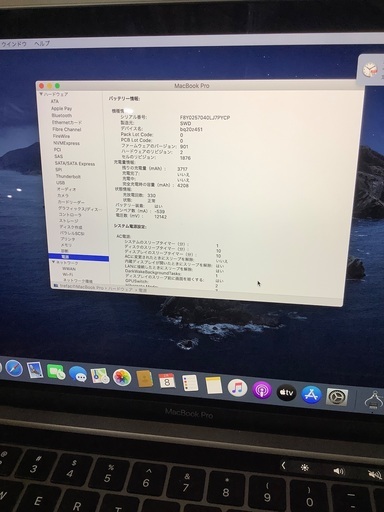The image size is (384, 512).
Task: Click the cycle count value 330
Action: tap(151, 195)
